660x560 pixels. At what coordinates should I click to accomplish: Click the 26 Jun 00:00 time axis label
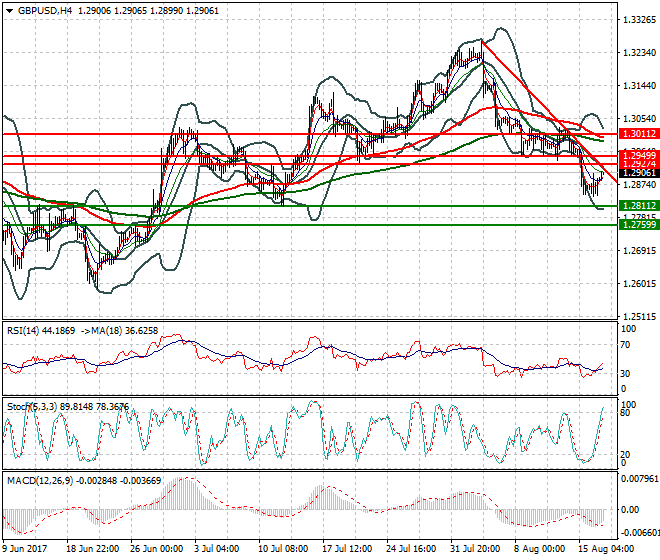click(157, 549)
